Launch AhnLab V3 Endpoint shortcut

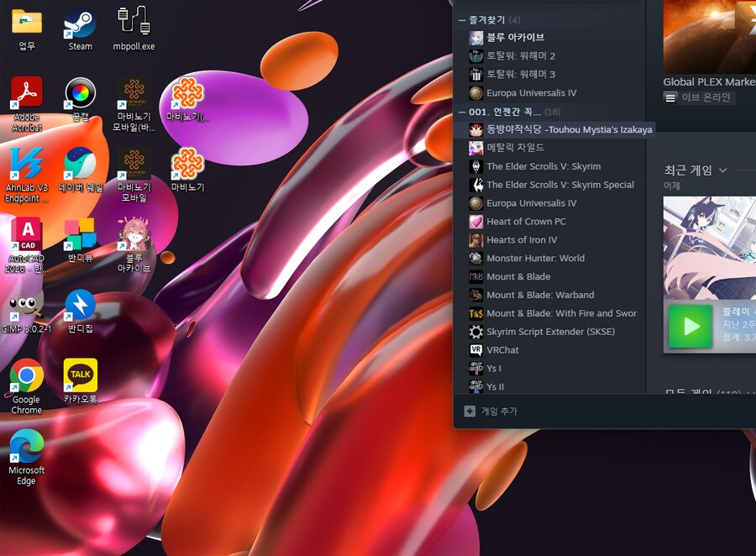tap(27, 175)
